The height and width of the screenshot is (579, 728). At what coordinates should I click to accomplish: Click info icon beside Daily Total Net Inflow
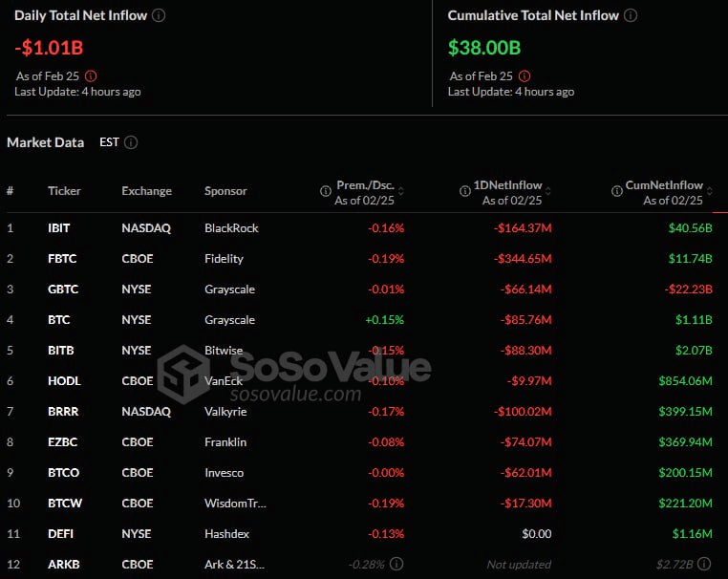click(159, 15)
